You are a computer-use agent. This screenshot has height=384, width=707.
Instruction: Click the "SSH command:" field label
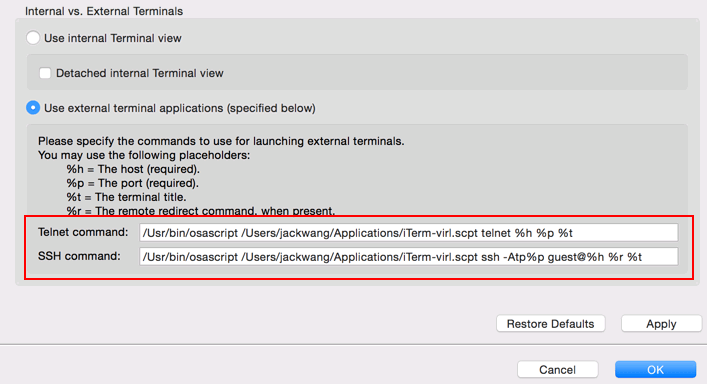point(79,256)
